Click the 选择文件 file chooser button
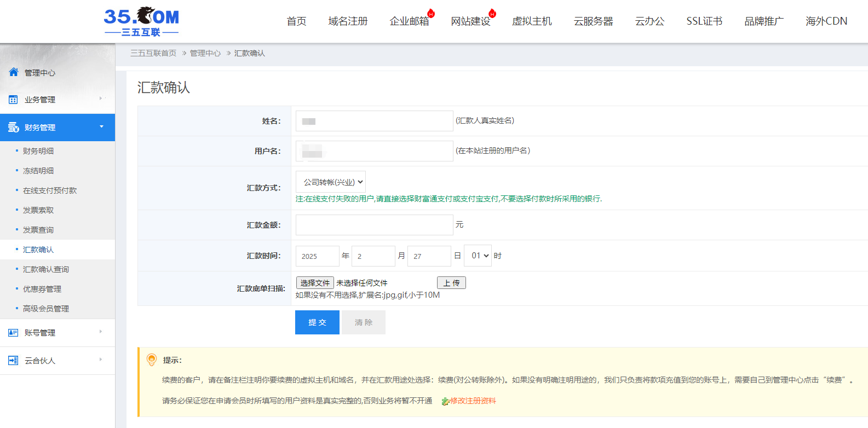This screenshot has width=868, height=428. click(x=315, y=283)
